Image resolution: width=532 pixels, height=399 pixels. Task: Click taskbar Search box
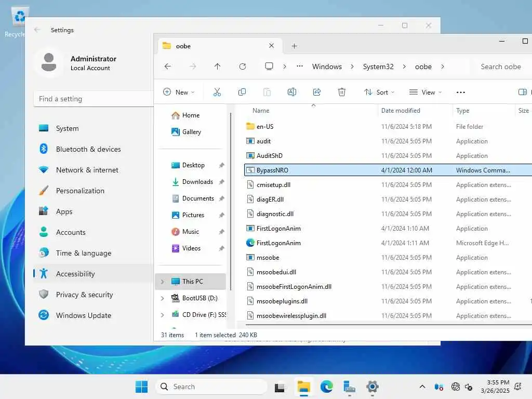(211, 387)
